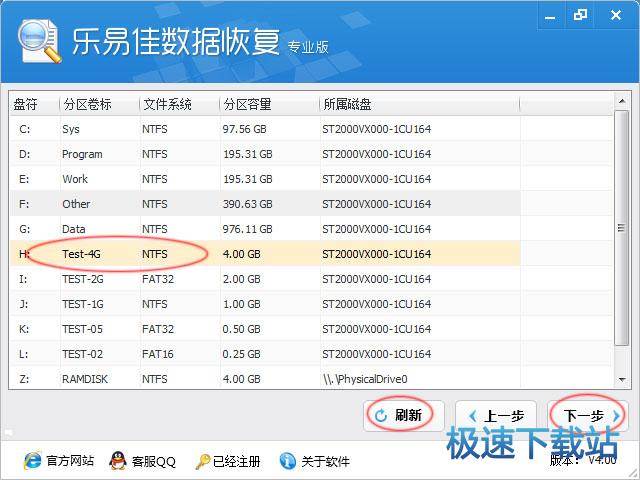Open the official website Internet Explorer icon
The width and height of the screenshot is (640, 480).
tap(32, 461)
